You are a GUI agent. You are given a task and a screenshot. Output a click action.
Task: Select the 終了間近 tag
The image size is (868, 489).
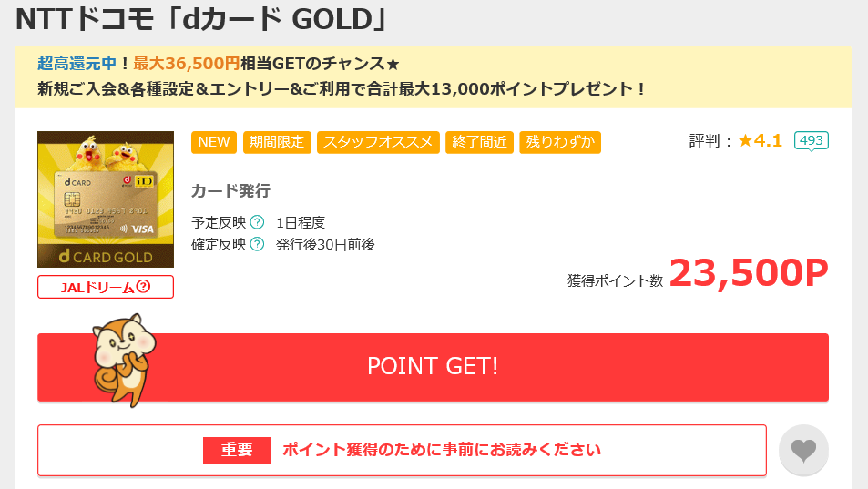(x=479, y=142)
